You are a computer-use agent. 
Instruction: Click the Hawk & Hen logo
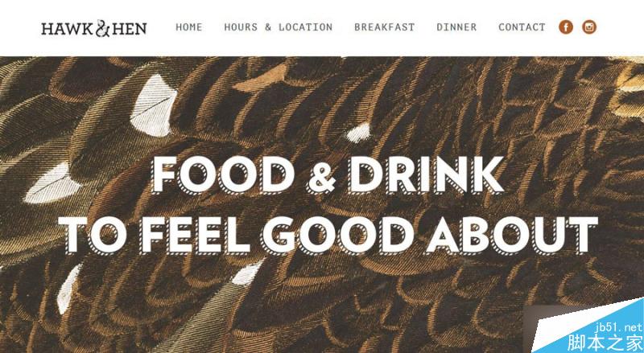93,28
